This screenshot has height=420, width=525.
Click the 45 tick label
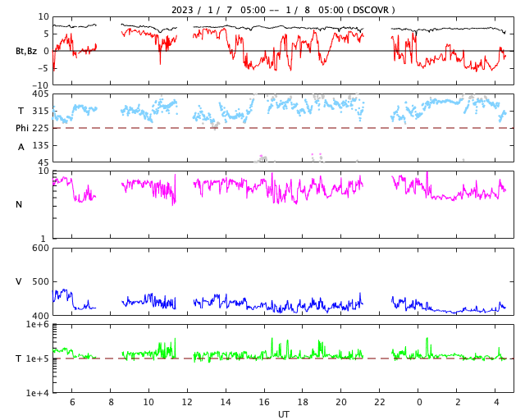pyautogui.click(x=43, y=162)
